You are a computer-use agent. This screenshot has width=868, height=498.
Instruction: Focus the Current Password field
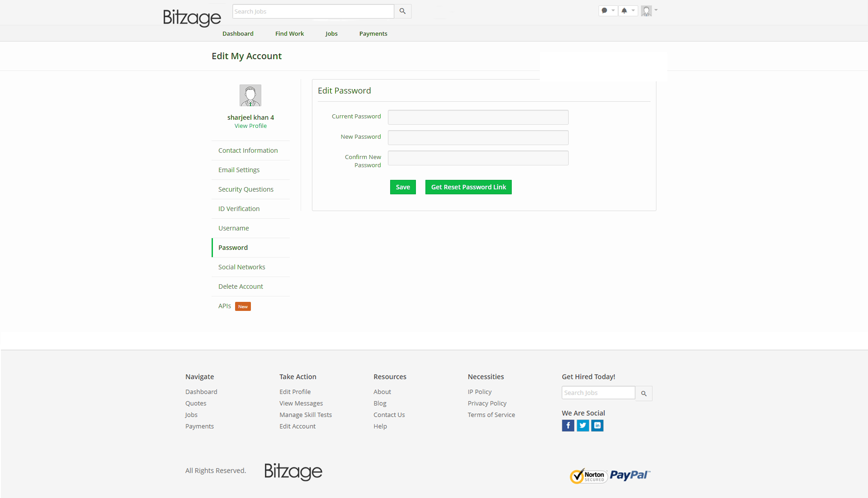pyautogui.click(x=478, y=117)
